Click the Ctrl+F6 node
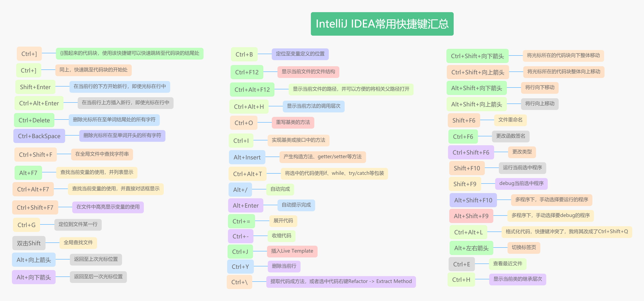The width and height of the screenshot is (644, 301). (x=463, y=137)
